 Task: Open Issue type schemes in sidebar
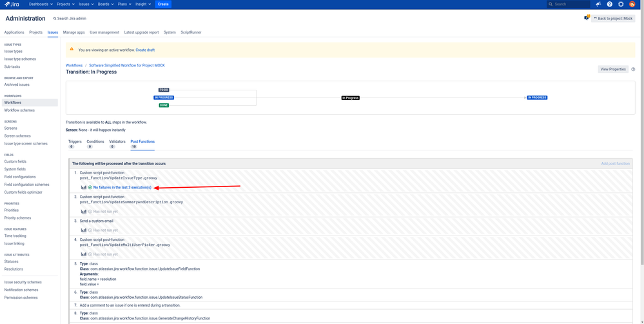coord(20,59)
